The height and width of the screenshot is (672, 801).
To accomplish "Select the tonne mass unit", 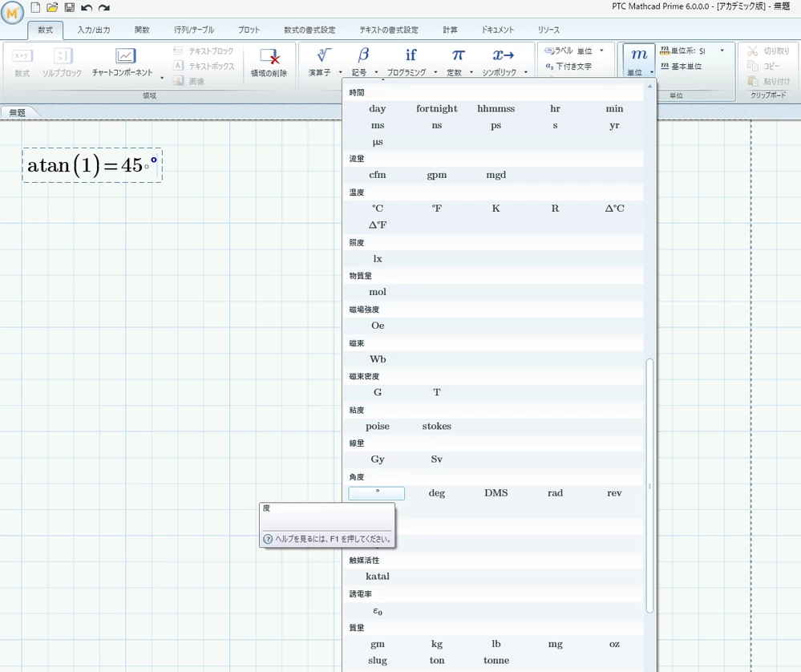I will click(496, 661).
